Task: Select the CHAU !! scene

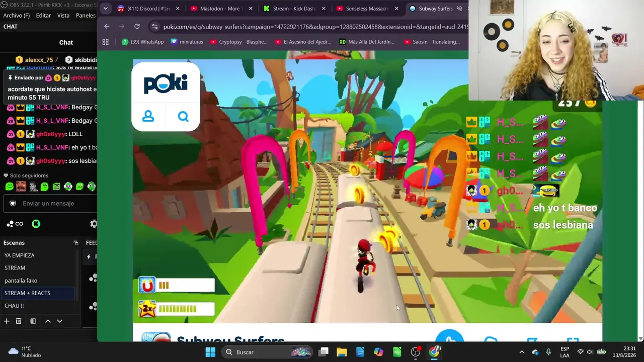Action: (38, 306)
